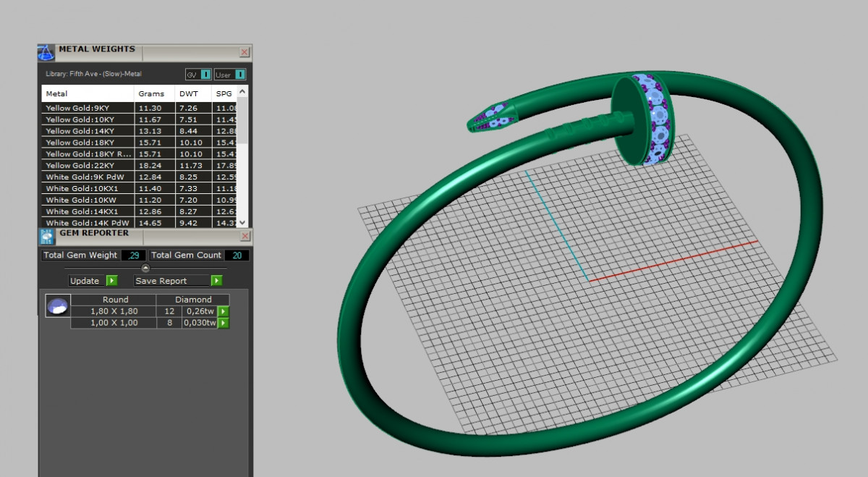Click the 18.24 grams value for 22KY

149,166
